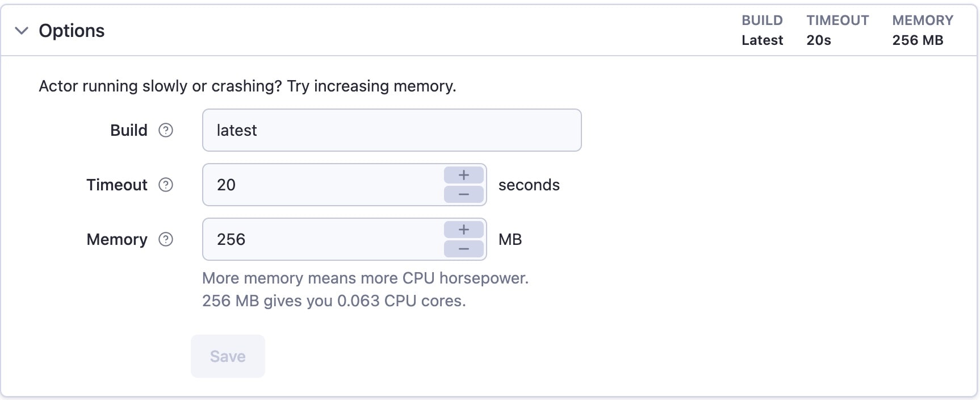Increase Timeout with the plus button
Image resolution: width=980 pixels, height=400 pixels.
coord(464,176)
